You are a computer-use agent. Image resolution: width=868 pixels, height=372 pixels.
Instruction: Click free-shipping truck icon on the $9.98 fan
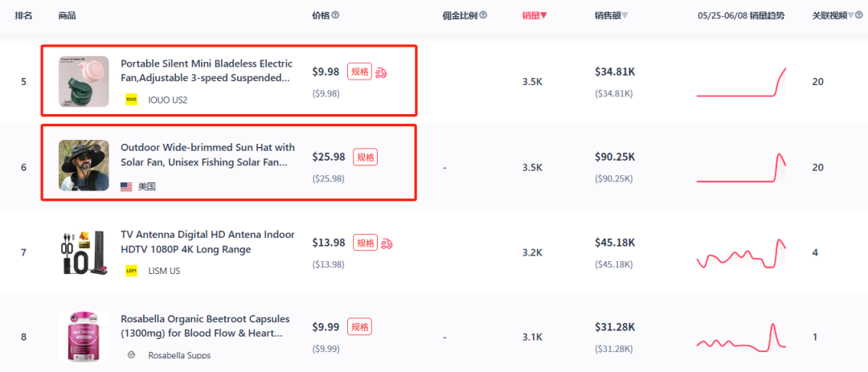[382, 72]
